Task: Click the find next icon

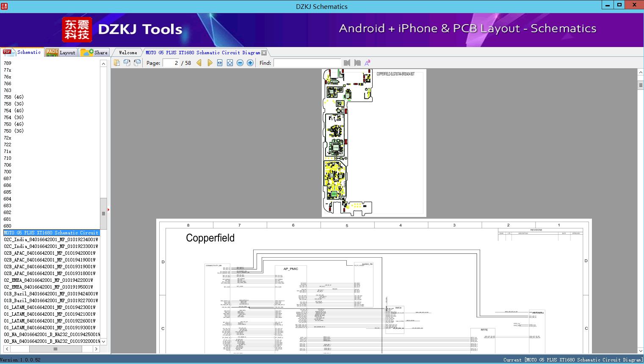Action: (357, 63)
